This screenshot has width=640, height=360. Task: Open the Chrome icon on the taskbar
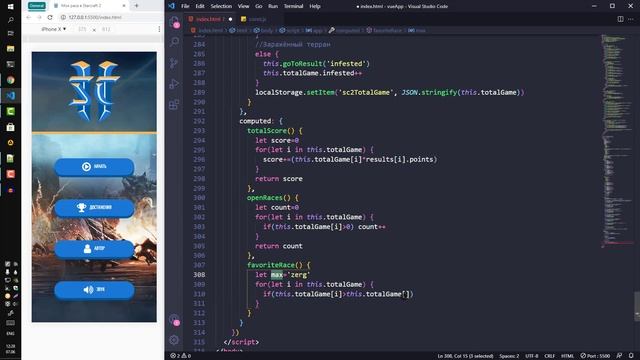11,80
